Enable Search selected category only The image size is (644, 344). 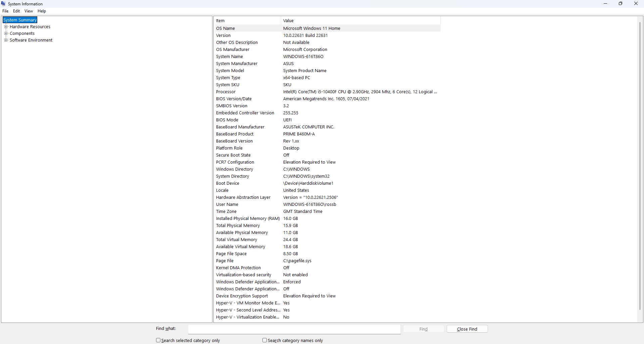coord(158,340)
